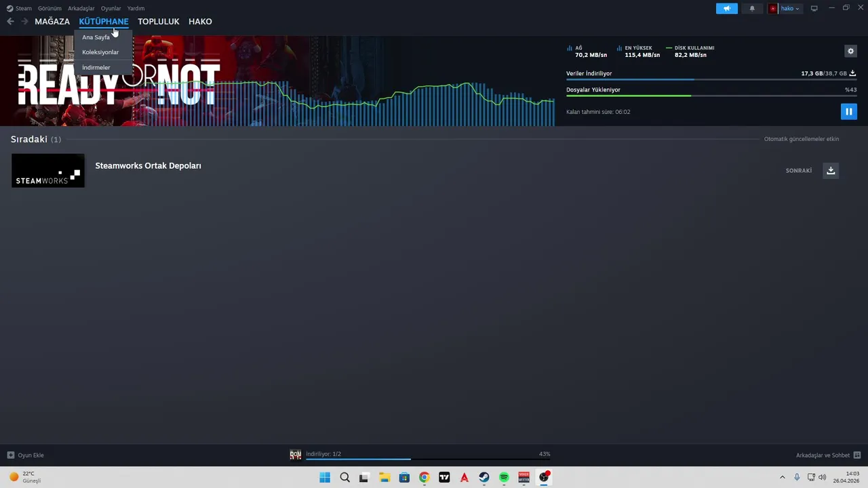This screenshot has width=868, height=488.
Task: Open the weather widget 22°C Güneşli
Action: pos(25,477)
